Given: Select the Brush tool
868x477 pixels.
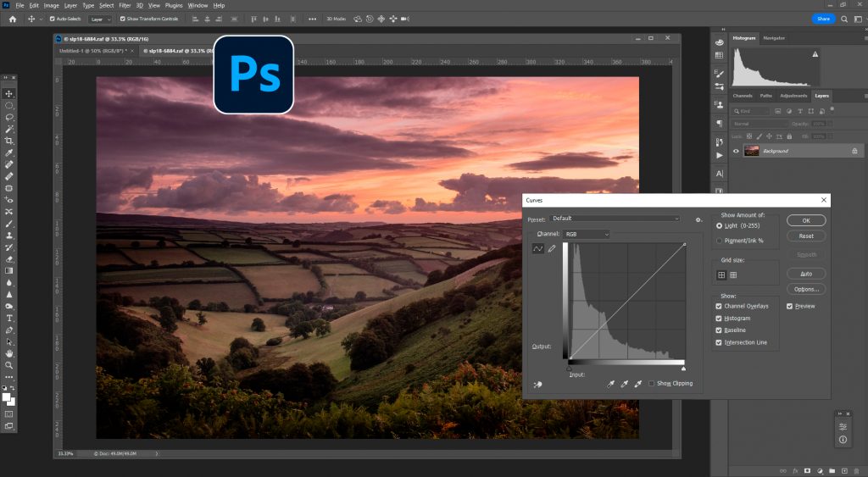Looking at the screenshot, I should (x=8, y=224).
